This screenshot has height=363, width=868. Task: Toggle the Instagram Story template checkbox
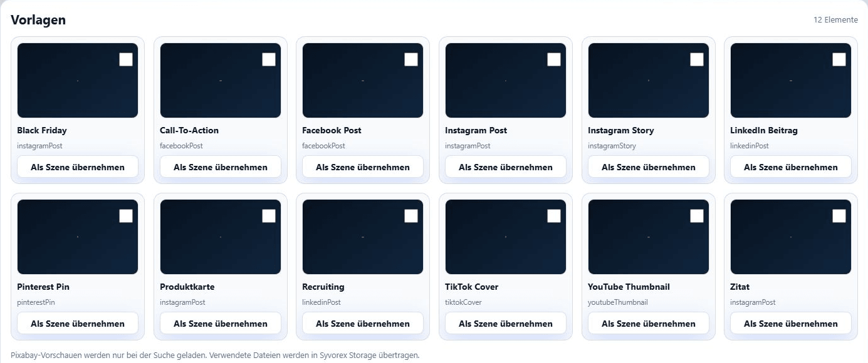697,59
